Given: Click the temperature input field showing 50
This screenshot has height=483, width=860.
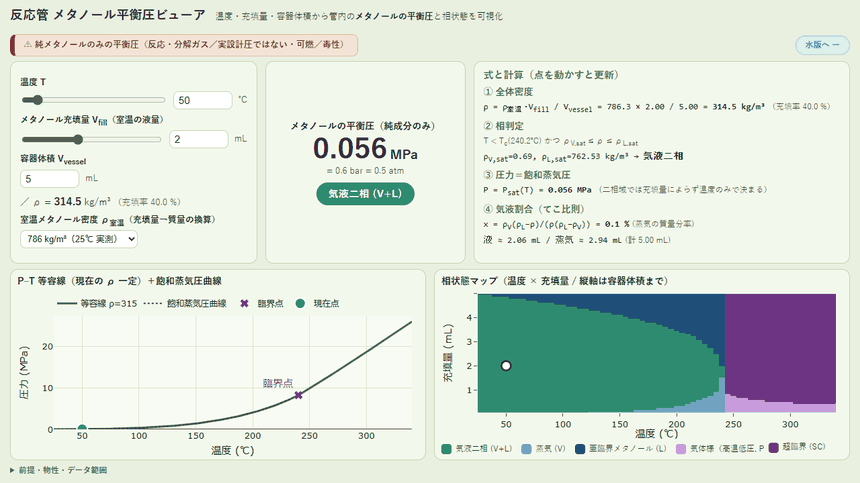Looking at the screenshot, I should click(203, 100).
